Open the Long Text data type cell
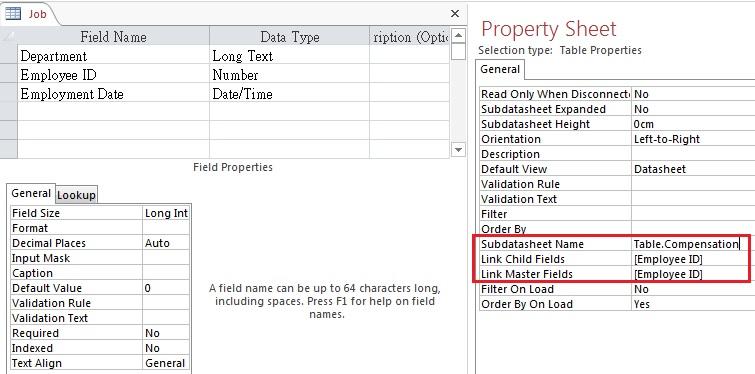Image resolution: width=755 pixels, height=374 pixels. (289, 56)
